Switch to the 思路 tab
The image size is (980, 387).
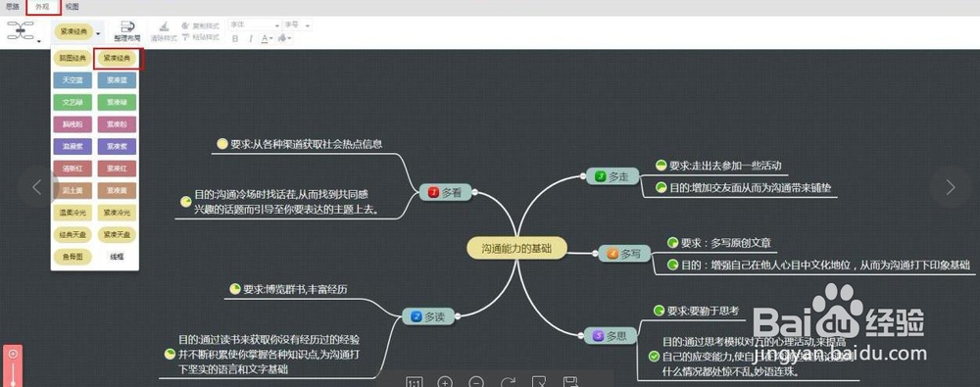[12, 7]
